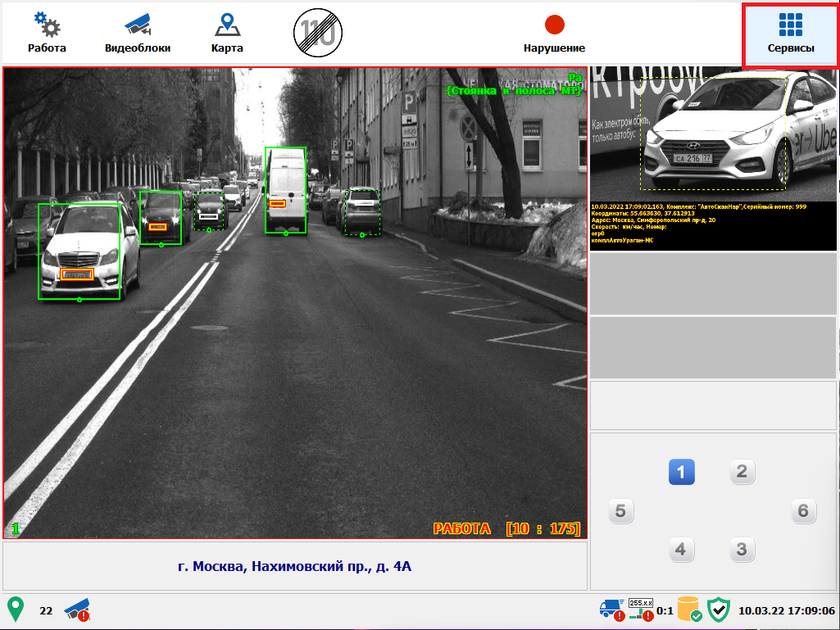Image resolution: width=840 pixels, height=630 pixels.
Task: Switch to camera position 6
Action: (803, 512)
